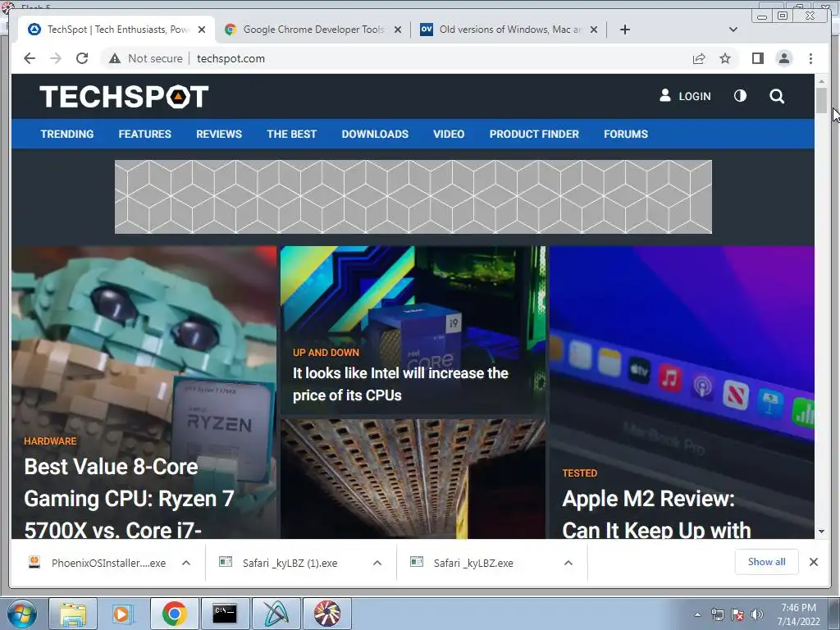Close the downloads bar
The height and width of the screenshot is (630, 840).
coord(813,561)
